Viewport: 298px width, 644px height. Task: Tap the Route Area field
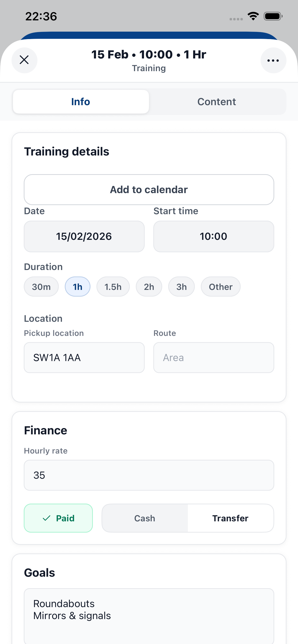[x=213, y=357]
